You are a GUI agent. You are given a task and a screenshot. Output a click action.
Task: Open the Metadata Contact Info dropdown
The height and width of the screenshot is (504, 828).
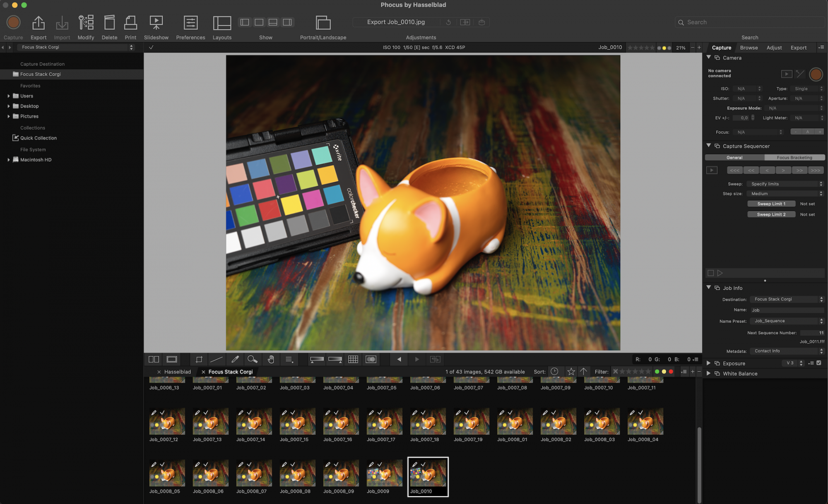[x=787, y=351]
